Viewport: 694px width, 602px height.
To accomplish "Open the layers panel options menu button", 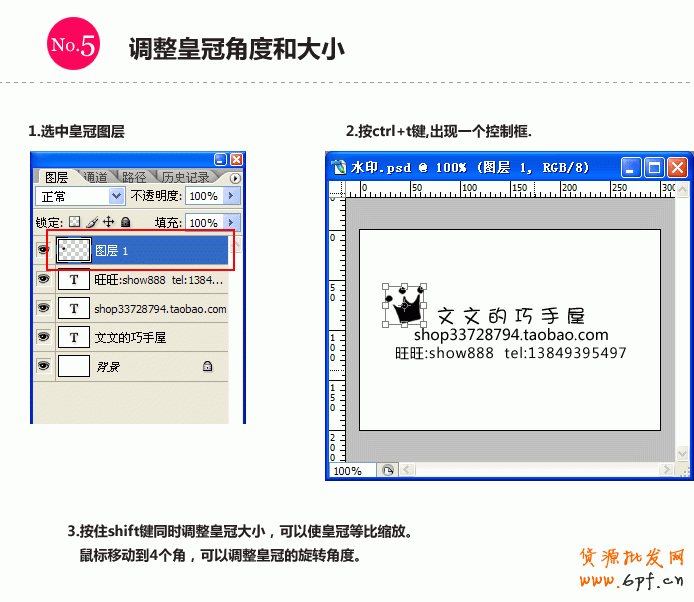I will point(236,178).
